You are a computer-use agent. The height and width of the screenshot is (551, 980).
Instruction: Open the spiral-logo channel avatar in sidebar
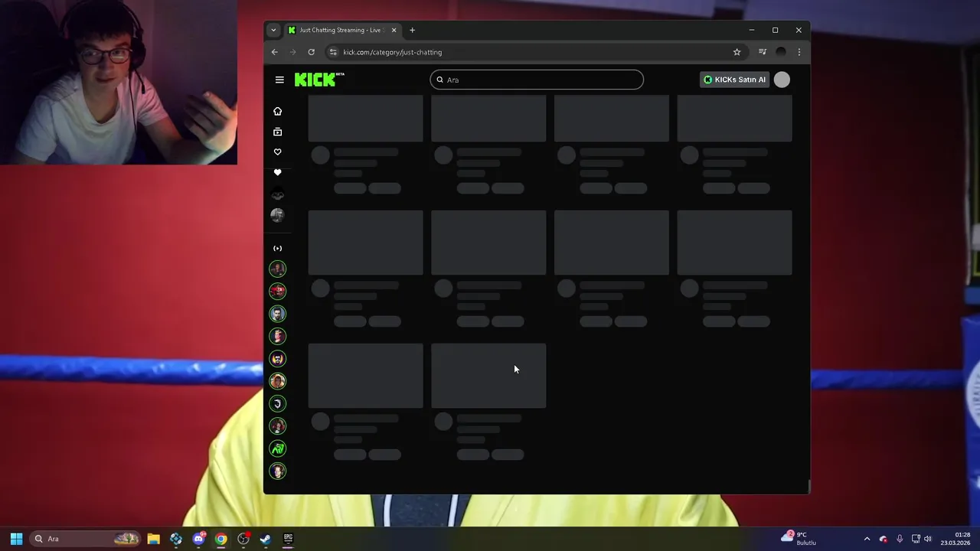coord(277,403)
